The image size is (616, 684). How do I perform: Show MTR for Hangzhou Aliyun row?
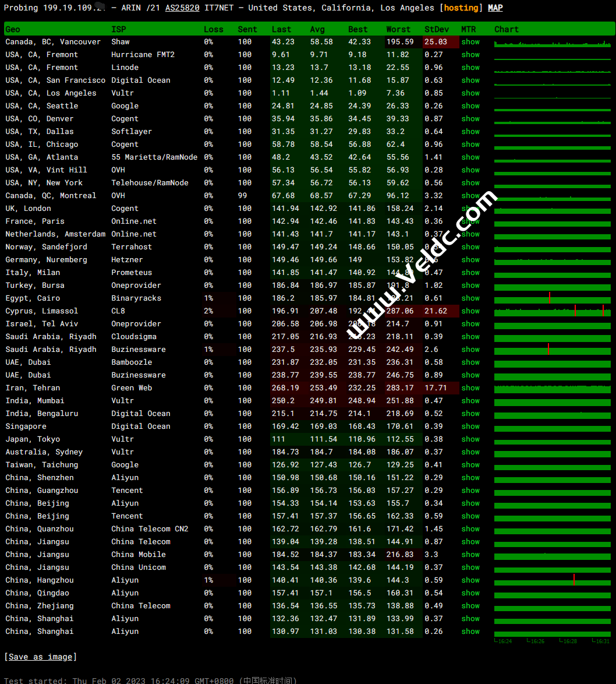[x=470, y=580]
